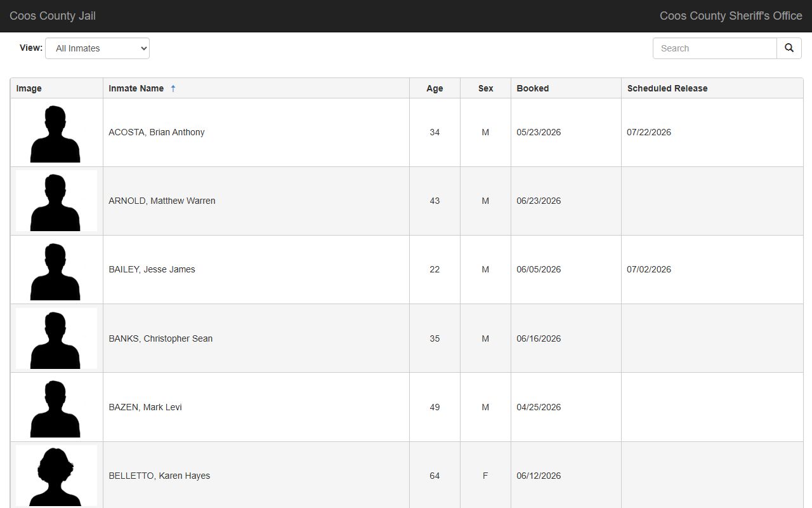Select the BANKS, Christopher Sean name entry
Image resolution: width=812 pixels, height=508 pixels.
coord(160,338)
